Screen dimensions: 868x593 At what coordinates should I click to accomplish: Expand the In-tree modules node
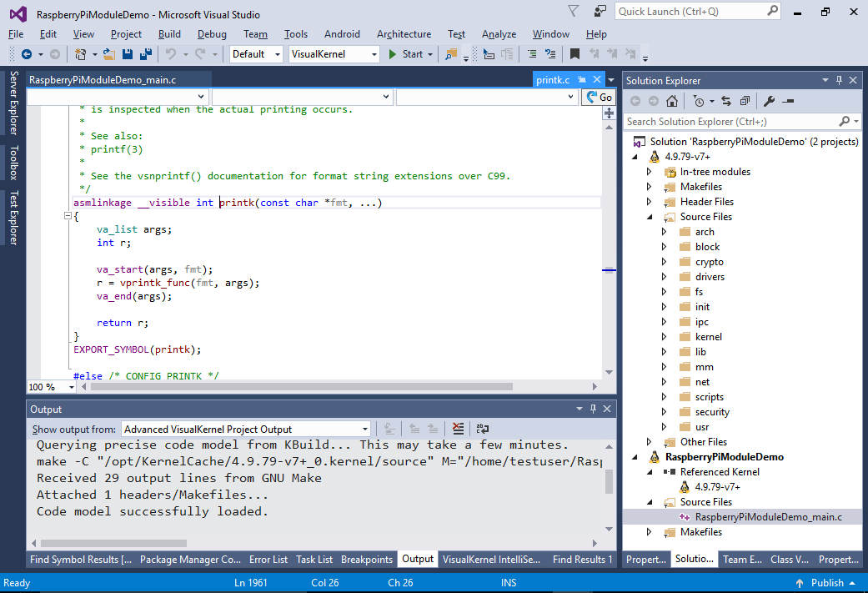pos(650,172)
